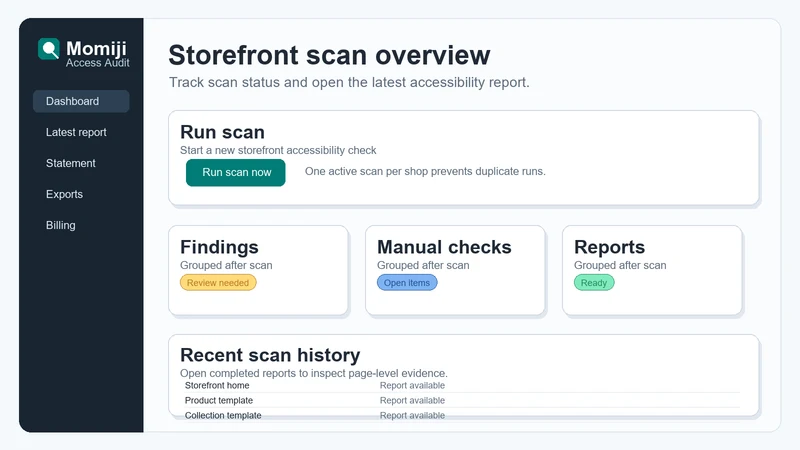This screenshot has width=800, height=450.
Task: Click the Review needed badge
Action: point(218,283)
